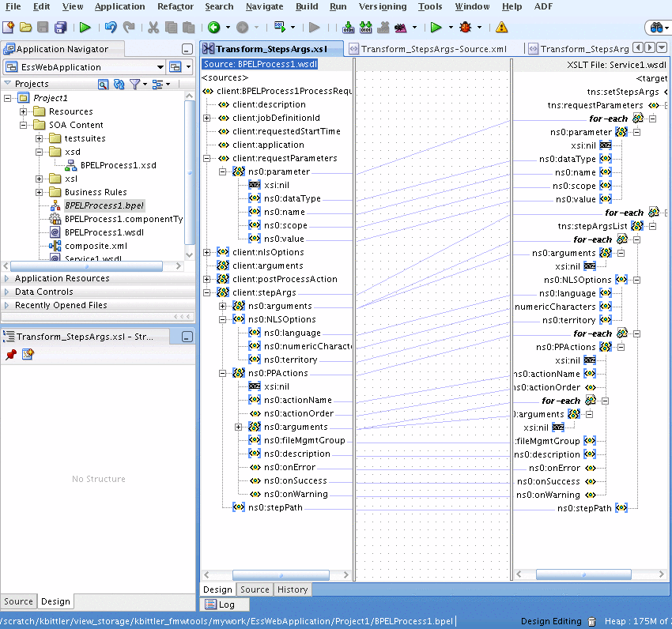Image resolution: width=672 pixels, height=629 pixels.
Task: Click the Save All toolbar icon
Action: [x=59, y=26]
